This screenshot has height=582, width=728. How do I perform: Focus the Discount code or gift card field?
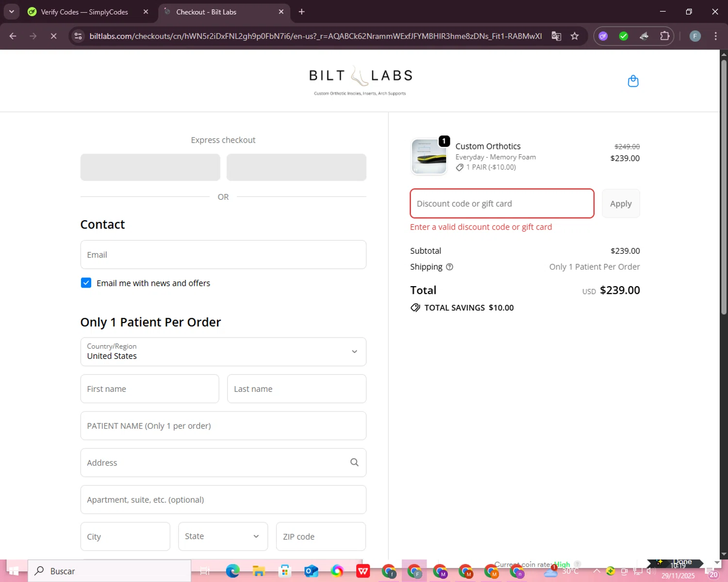pyautogui.click(x=502, y=204)
